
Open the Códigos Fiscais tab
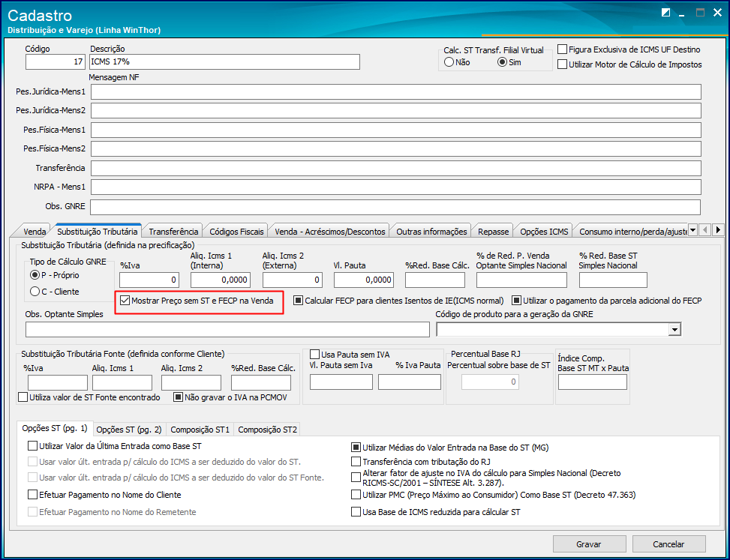coord(236,231)
